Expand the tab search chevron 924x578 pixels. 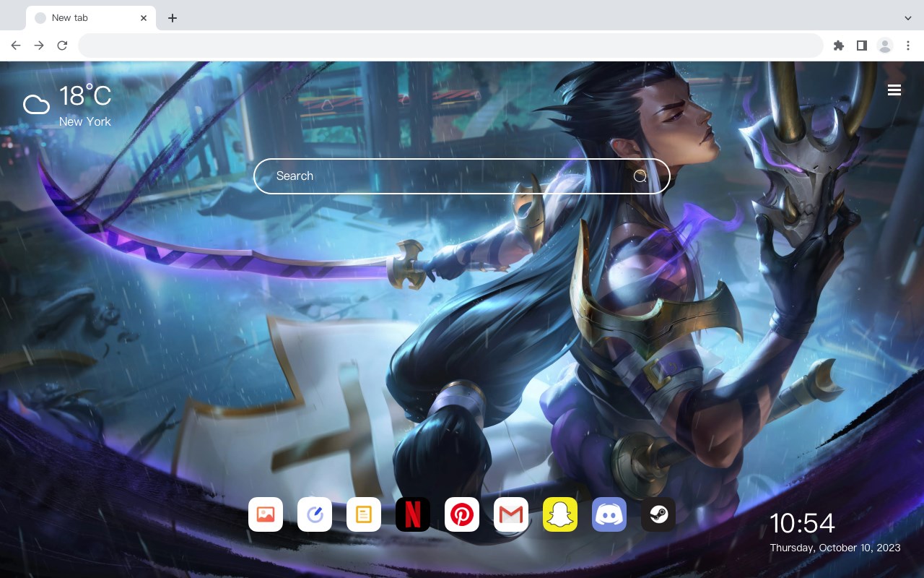[x=908, y=18]
